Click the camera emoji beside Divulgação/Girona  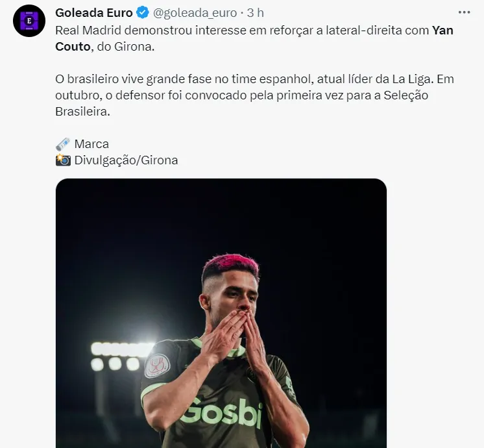[x=62, y=160]
